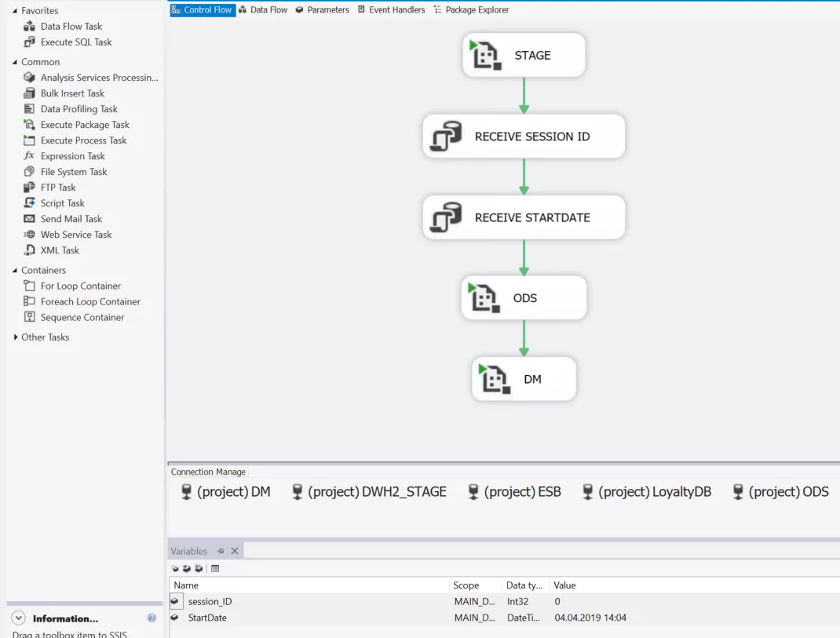The width and height of the screenshot is (840, 638).
Task: Select the green constraint arrow below STAGE
Action: point(524,96)
